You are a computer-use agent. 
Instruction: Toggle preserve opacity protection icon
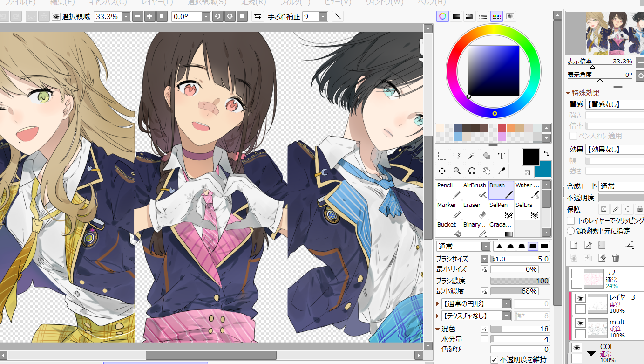point(603,209)
